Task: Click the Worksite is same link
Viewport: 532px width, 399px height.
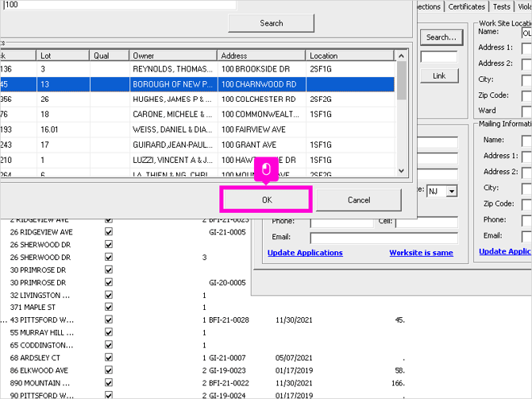Action: pyautogui.click(x=421, y=253)
